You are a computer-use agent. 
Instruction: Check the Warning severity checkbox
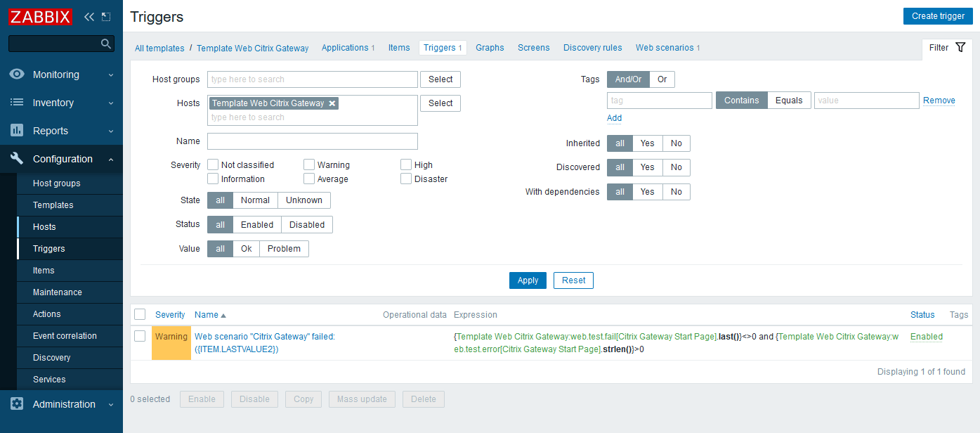309,164
